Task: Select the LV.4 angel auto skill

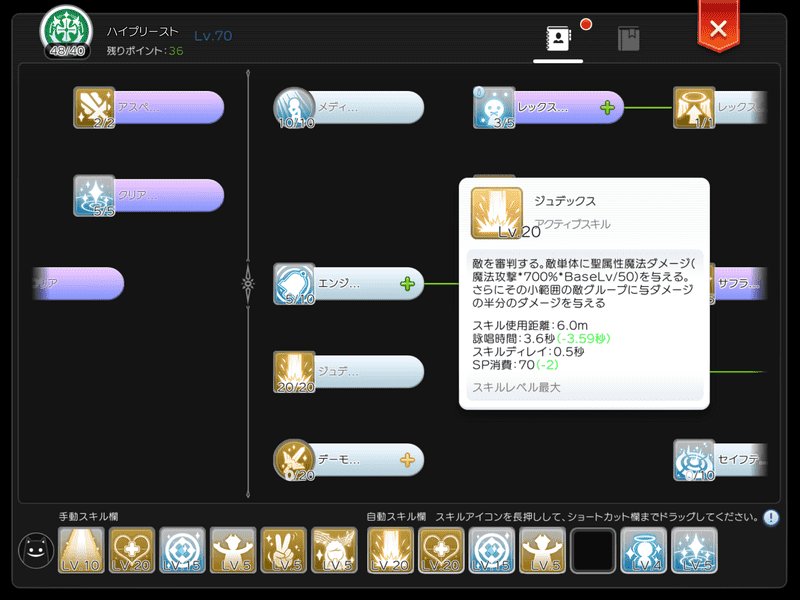Action: (x=644, y=550)
